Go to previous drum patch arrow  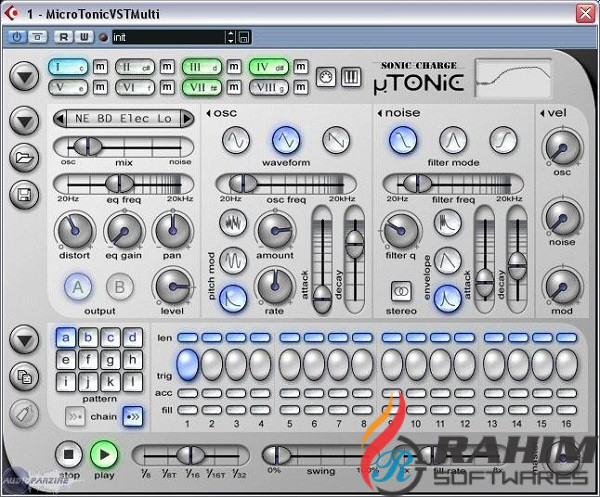(x=59, y=119)
